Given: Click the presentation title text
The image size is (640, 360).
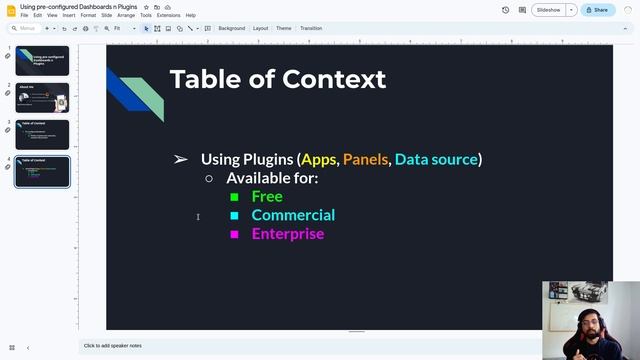Looking at the screenshot, I should (x=78, y=7).
